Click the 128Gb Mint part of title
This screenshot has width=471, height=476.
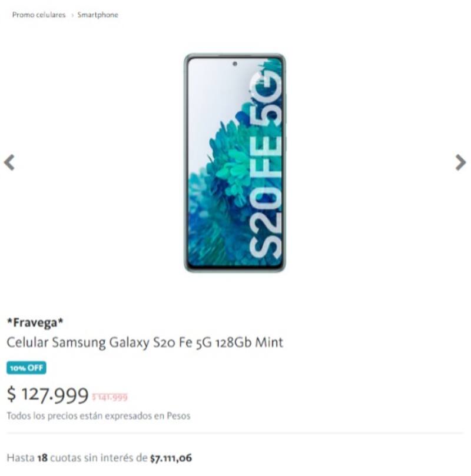(x=249, y=342)
